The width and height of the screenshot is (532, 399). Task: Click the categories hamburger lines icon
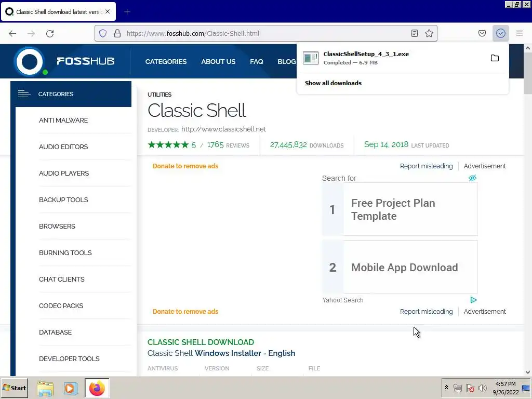[x=24, y=94]
